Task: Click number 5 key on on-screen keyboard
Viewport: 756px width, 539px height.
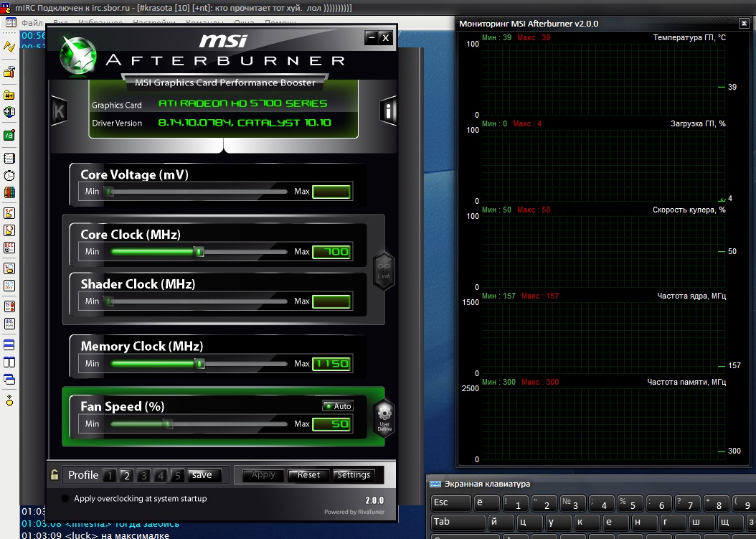Action: [x=629, y=503]
